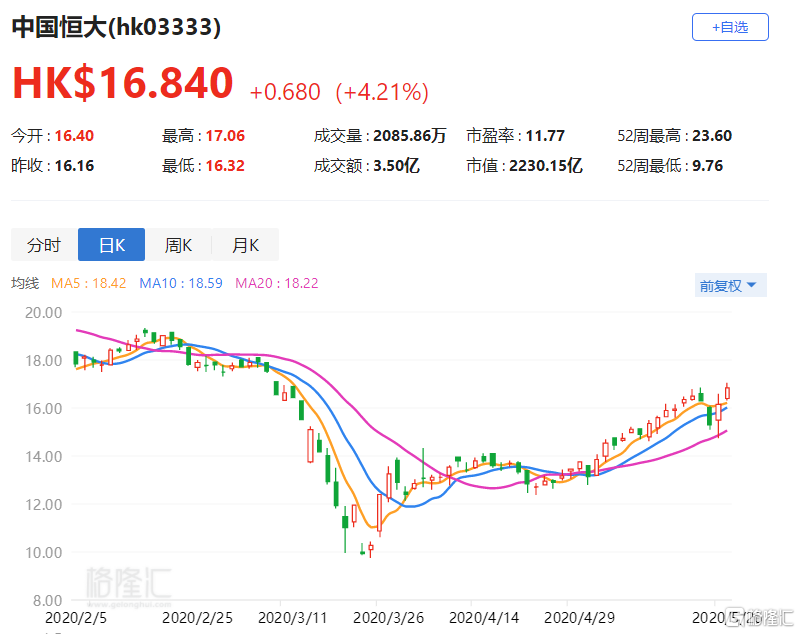Click the HK$16.840 current price
The width and height of the screenshot is (800, 634).
pos(122,83)
